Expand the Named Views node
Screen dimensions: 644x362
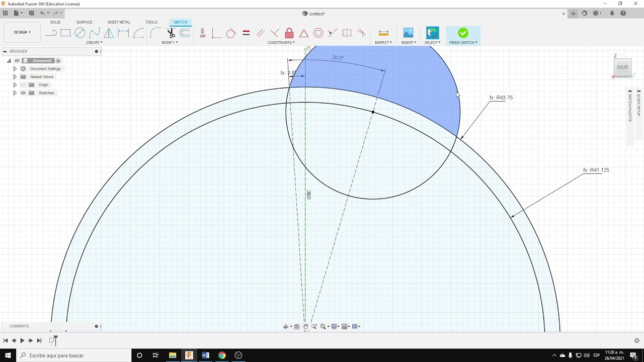point(15,77)
